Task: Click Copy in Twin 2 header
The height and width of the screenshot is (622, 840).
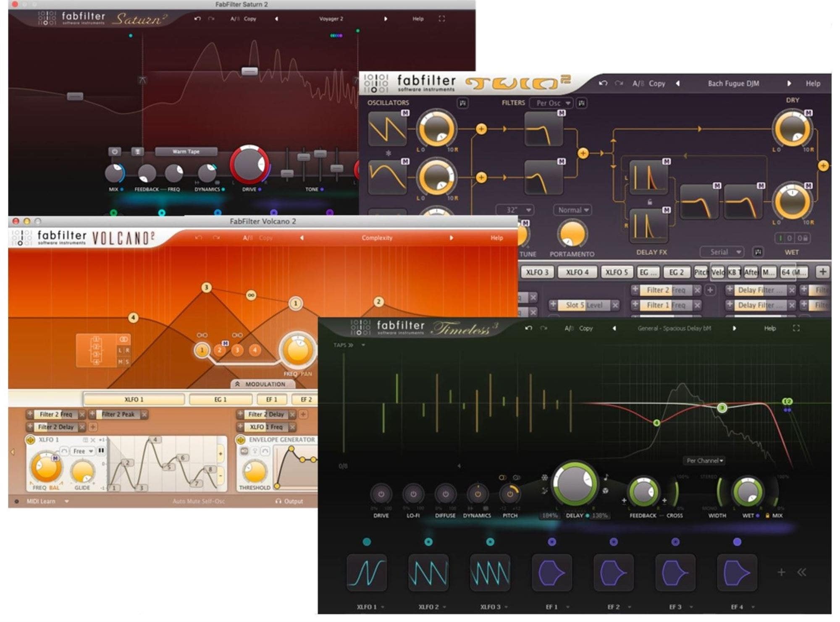Action: coord(657,84)
